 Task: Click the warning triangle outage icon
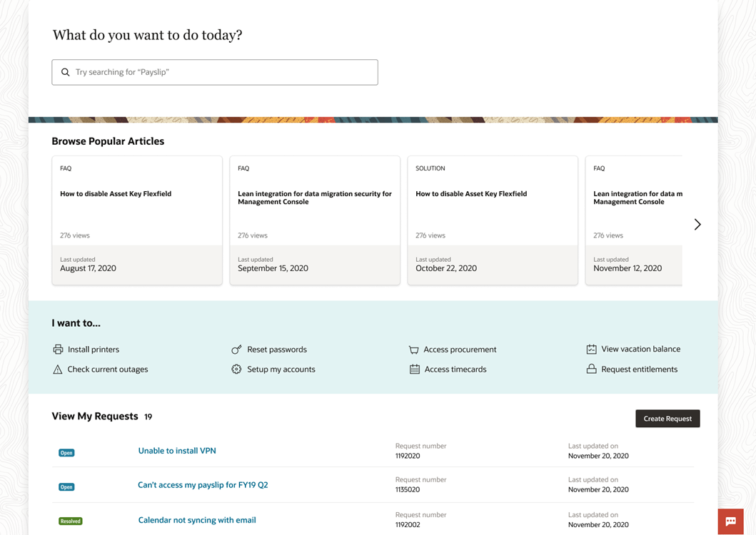(58, 370)
